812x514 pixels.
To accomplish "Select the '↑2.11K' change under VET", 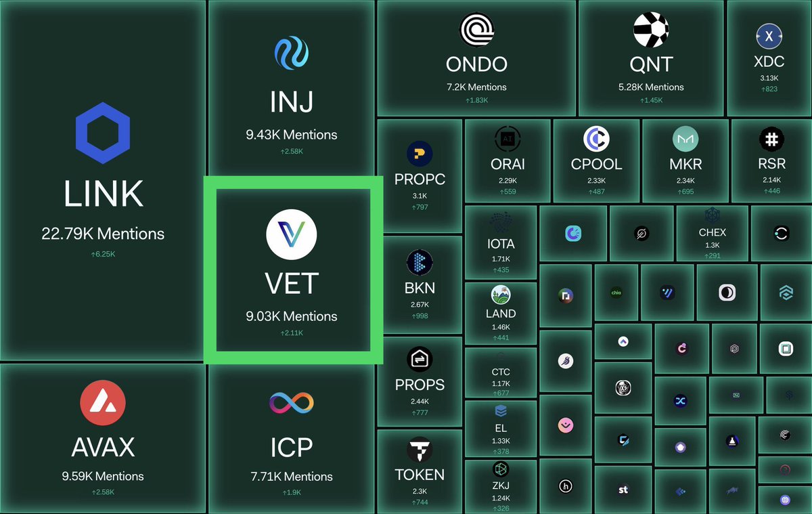I will pyautogui.click(x=292, y=333).
